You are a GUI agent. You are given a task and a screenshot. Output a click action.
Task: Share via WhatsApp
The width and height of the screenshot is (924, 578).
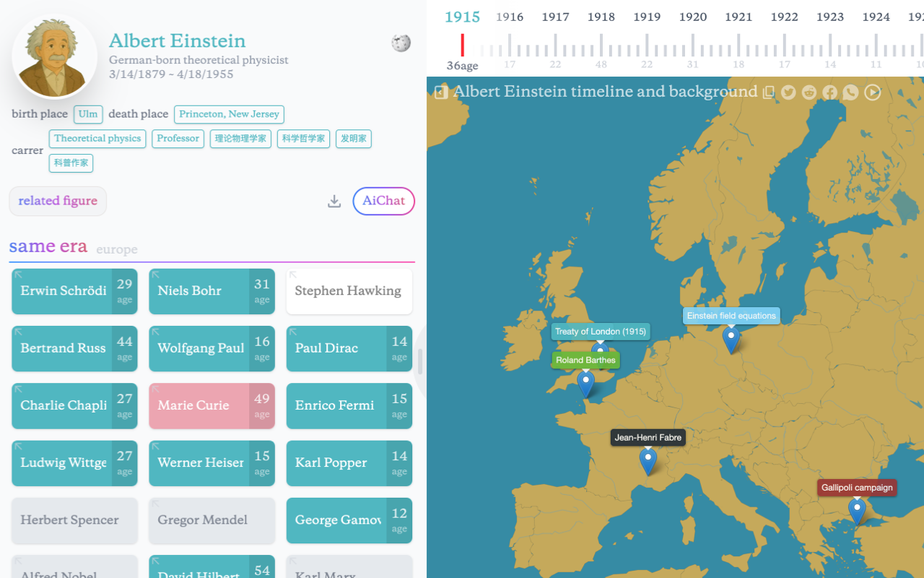(x=850, y=92)
